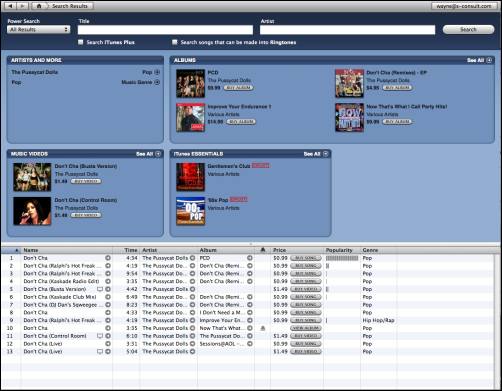The width and height of the screenshot is (502, 391).
Task: Open the Gentlemen's Club essentials cover
Action: 190,177
